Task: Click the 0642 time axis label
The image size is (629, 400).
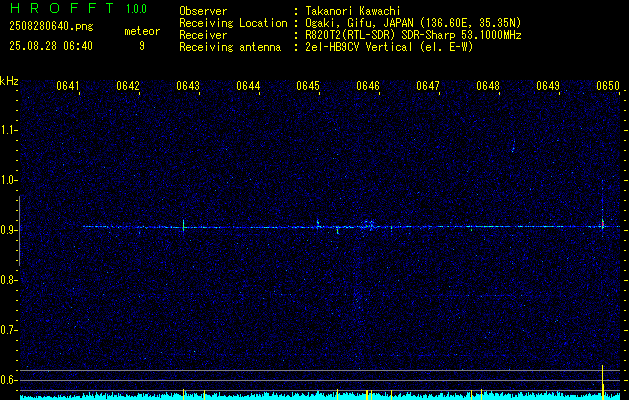Action: coord(128,86)
